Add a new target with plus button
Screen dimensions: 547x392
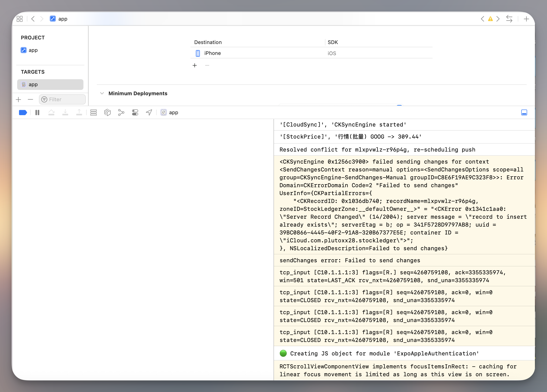pyautogui.click(x=19, y=100)
